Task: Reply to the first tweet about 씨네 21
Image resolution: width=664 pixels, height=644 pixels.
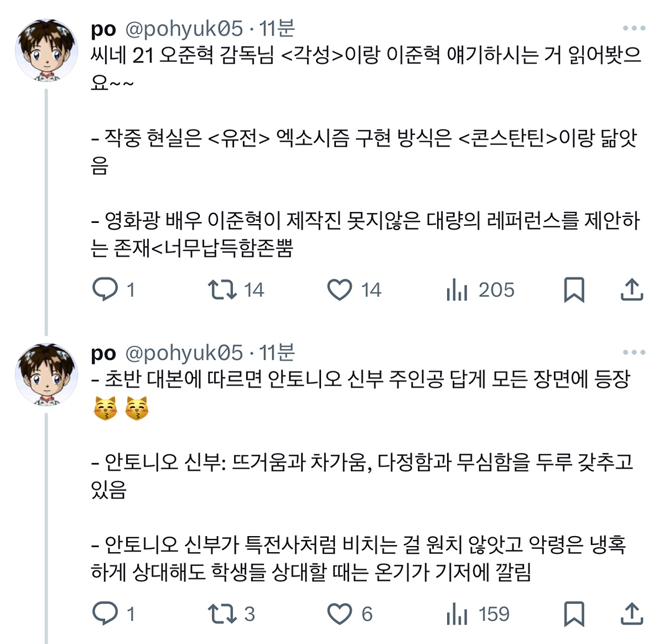Action: tap(105, 289)
